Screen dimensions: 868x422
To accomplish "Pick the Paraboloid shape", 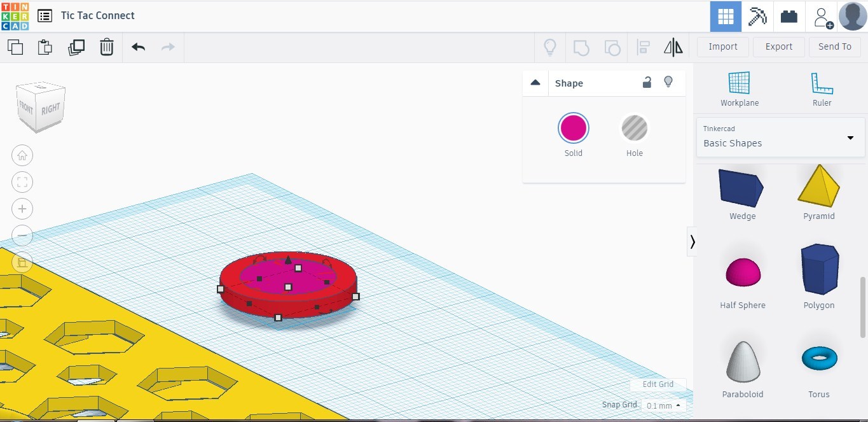I will [743, 368].
